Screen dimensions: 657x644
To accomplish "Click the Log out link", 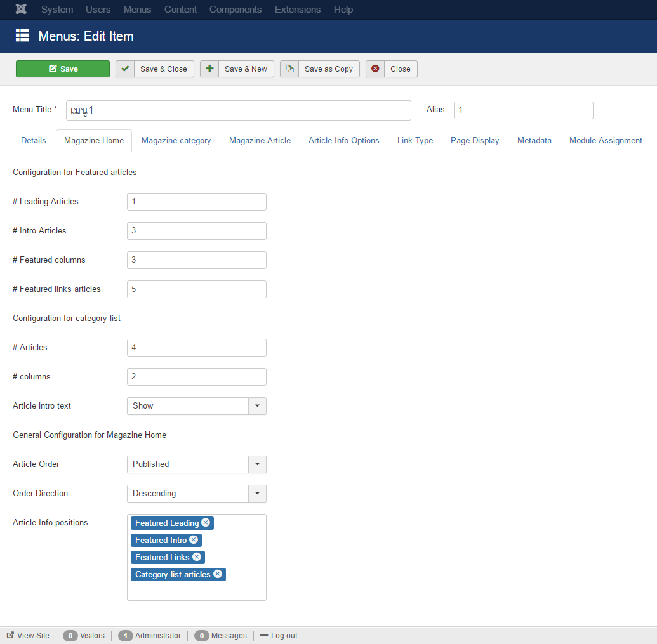I will tap(279, 636).
